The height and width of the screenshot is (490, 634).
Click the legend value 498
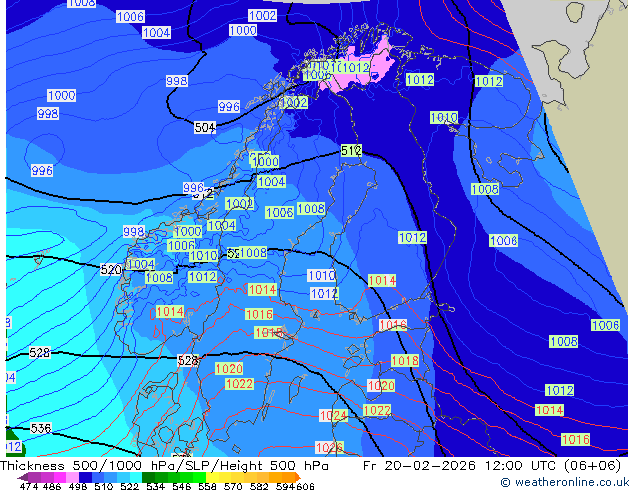click(x=78, y=486)
